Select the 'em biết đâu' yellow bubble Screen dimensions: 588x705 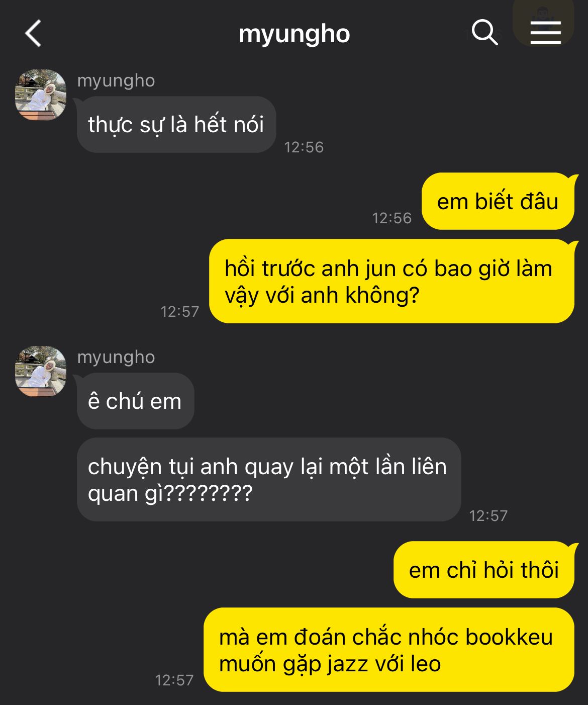[498, 201]
